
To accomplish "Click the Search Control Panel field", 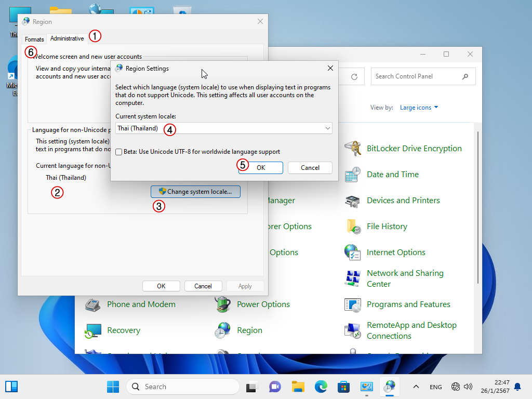I will pyautogui.click(x=416, y=76).
